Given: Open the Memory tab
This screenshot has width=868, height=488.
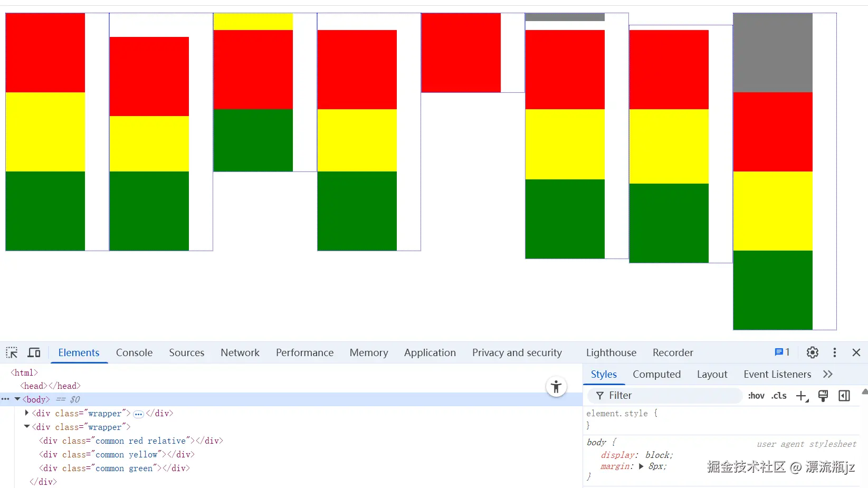Looking at the screenshot, I should [369, 352].
